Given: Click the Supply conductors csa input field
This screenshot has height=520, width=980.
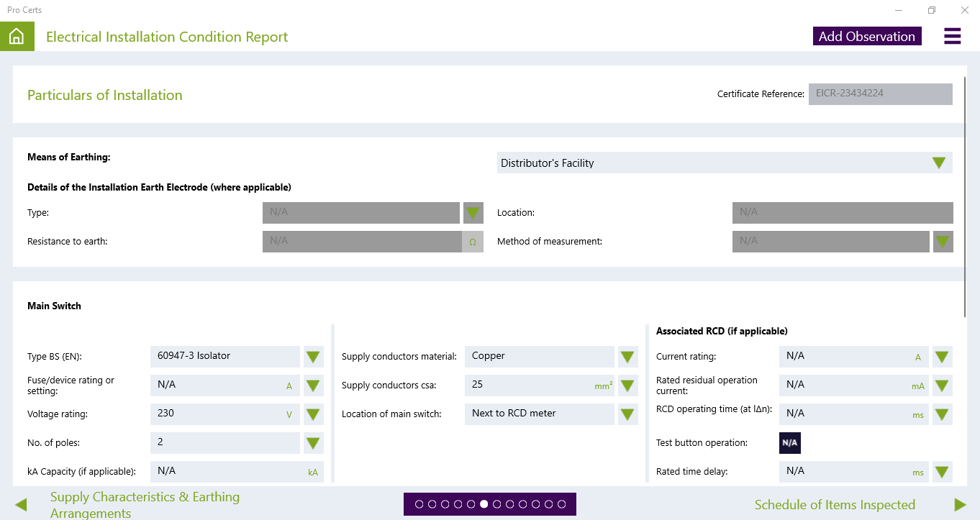Looking at the screenshot, I should coord(529,386).
